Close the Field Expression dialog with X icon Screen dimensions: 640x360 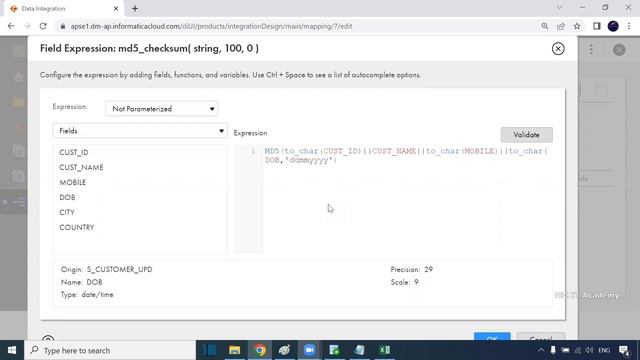click(558, 49)
